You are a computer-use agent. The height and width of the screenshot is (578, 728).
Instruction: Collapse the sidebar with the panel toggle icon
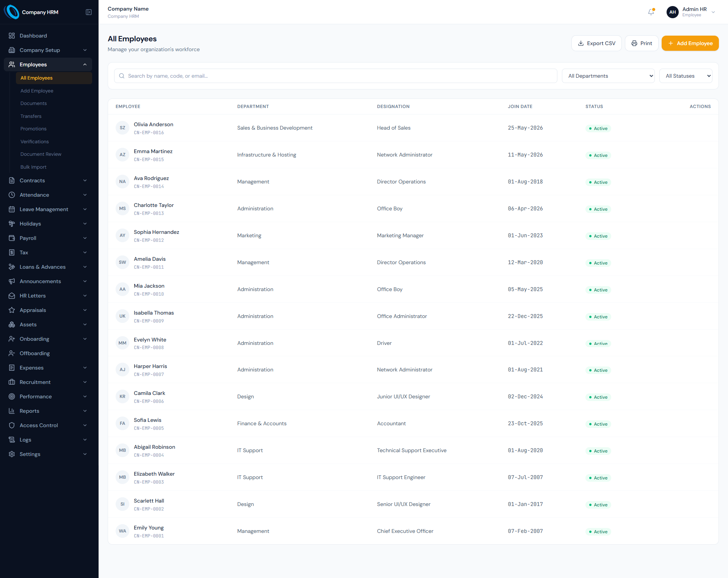89,12
